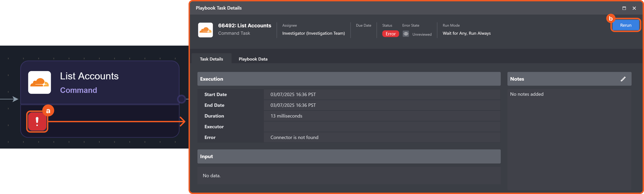Image resolution: width=644 pixels, height=194 pixels.
Task: Click the empty Executor field
Action: pyautogui.click(x=381, y=126)
